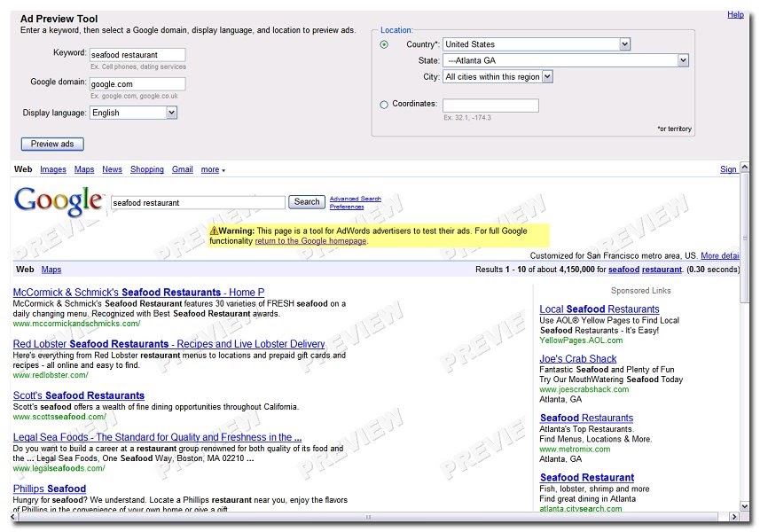
Task: Switch to the Shopping tab
Action: pyautogui.click(x=147, y=169)
